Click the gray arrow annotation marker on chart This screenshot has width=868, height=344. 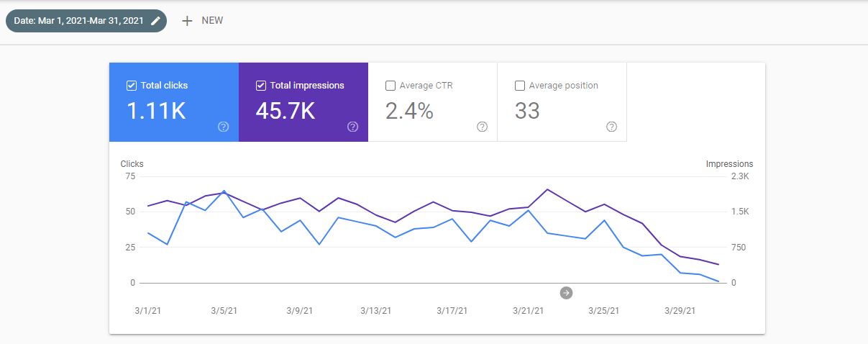pos(566,292)
